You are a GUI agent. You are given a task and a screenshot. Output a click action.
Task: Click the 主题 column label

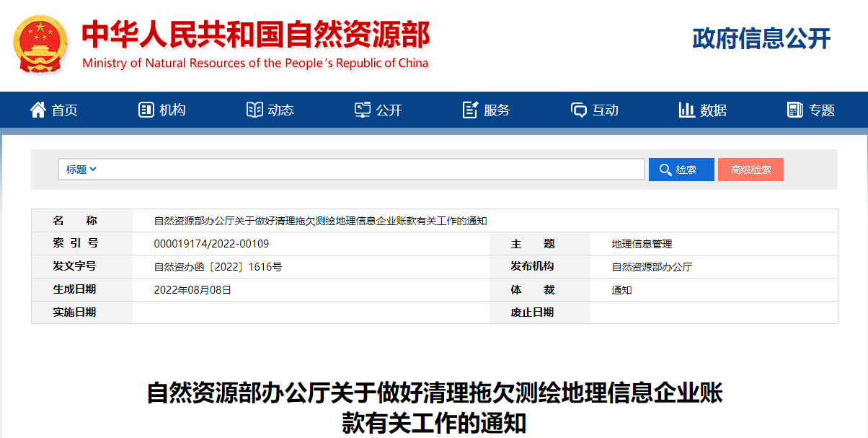(533, 244)
